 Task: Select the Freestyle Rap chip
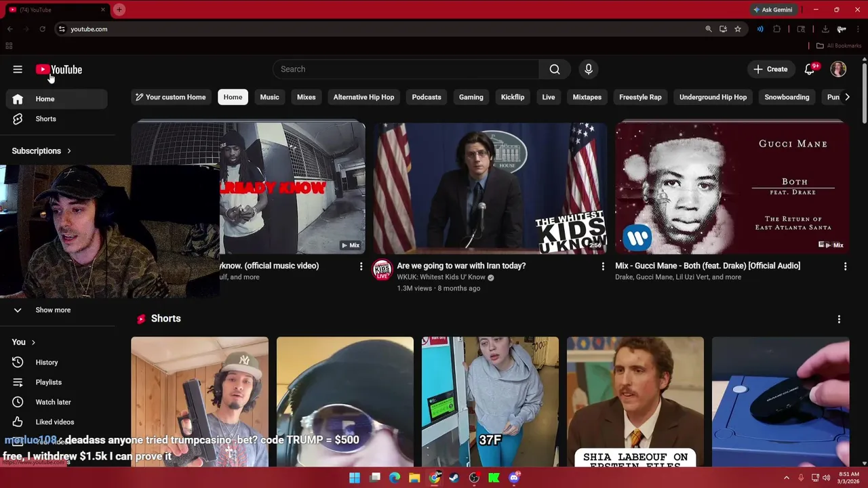pyautogui.click(x=640, y=97)
